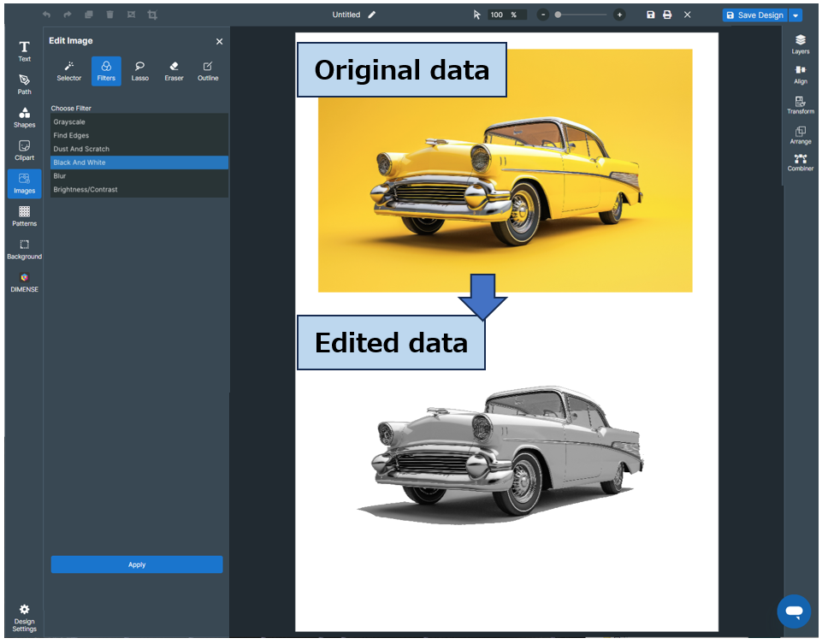The height and width of the screenshot is (644, 822).
Task: Click the zoom slider handle
Action: (558, 15)
